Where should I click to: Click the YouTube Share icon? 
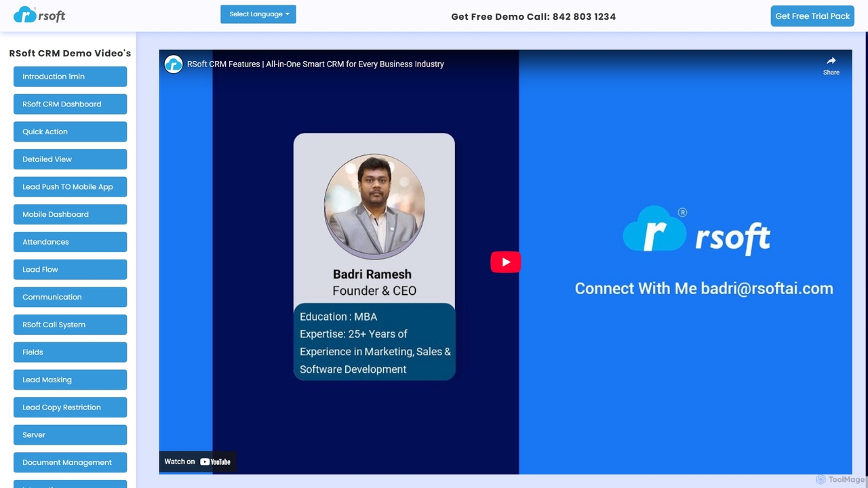[x=831, y=65]
